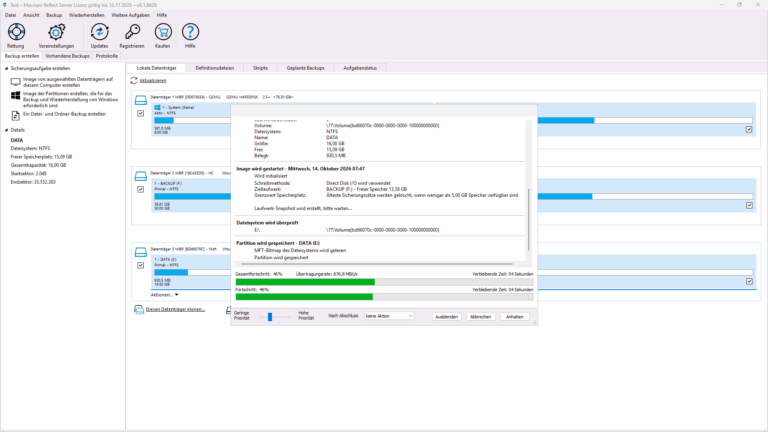The width and height of the screenshot is (768, 432).
Task: Select Datenträger 1 disk icon
Action: point(141,100)
